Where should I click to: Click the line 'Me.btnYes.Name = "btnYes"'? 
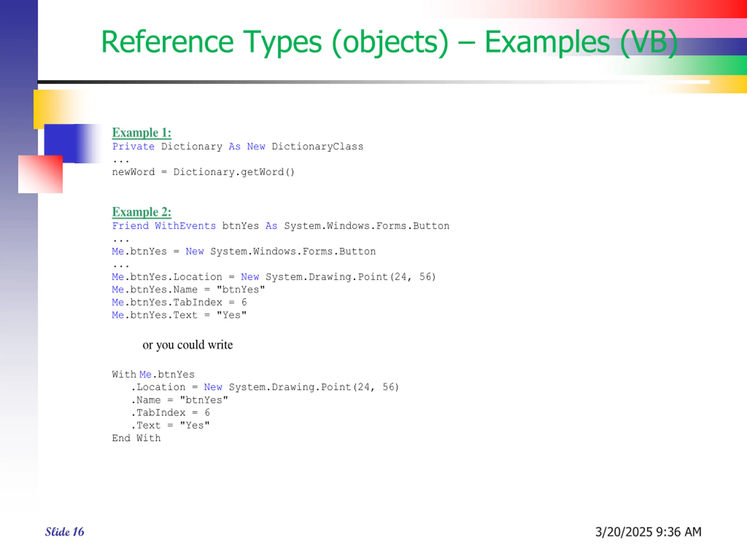point(189,290)
